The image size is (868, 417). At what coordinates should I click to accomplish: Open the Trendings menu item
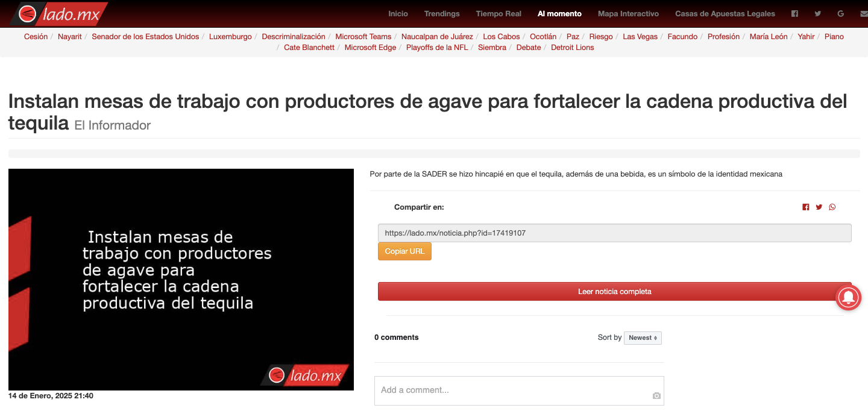tap(441, 14)
